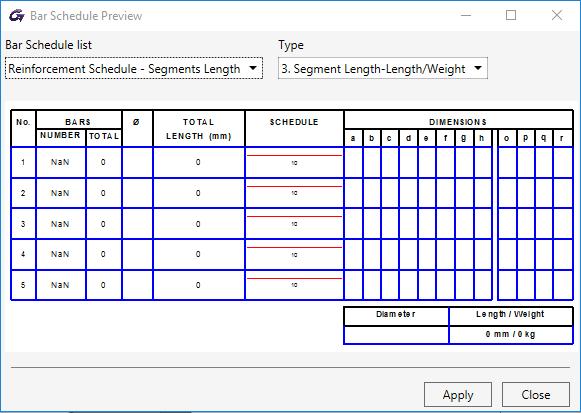Click the TOTAL subheader under BARS
This screenshot has width=581, height=413.
pyautogui.click(x=104, y=136)
